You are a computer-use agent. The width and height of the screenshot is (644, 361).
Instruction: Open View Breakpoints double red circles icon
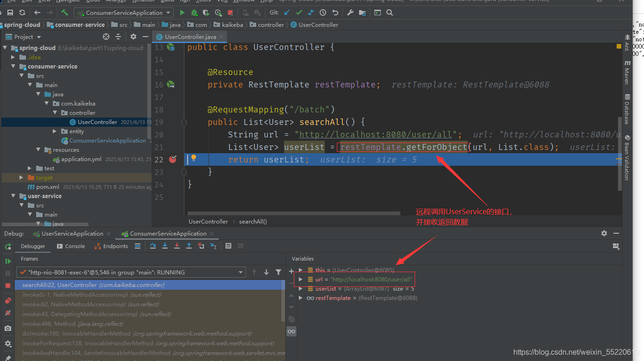click(8, 301)
